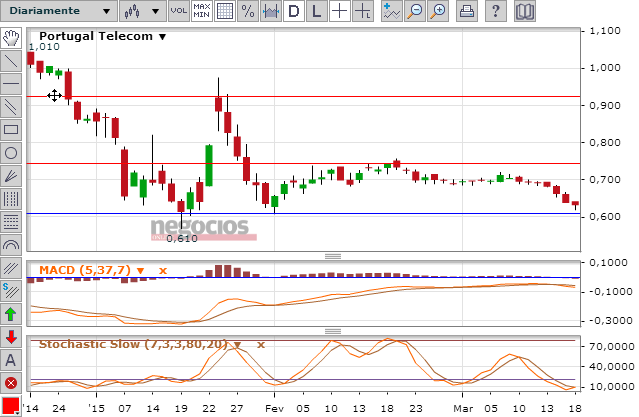Click the -0,3000 MACD axis label

tap(611, 321)
